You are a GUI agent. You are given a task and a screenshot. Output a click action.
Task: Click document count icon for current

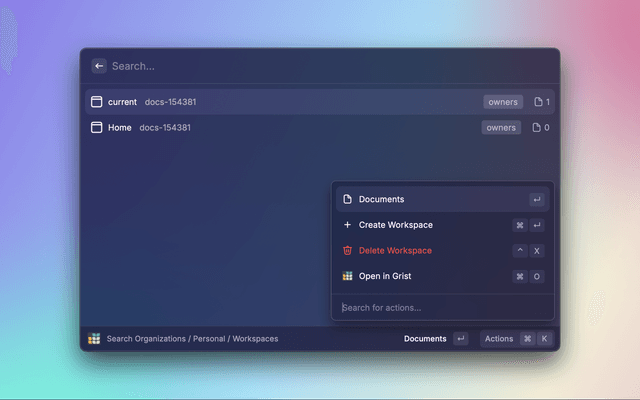538,102
